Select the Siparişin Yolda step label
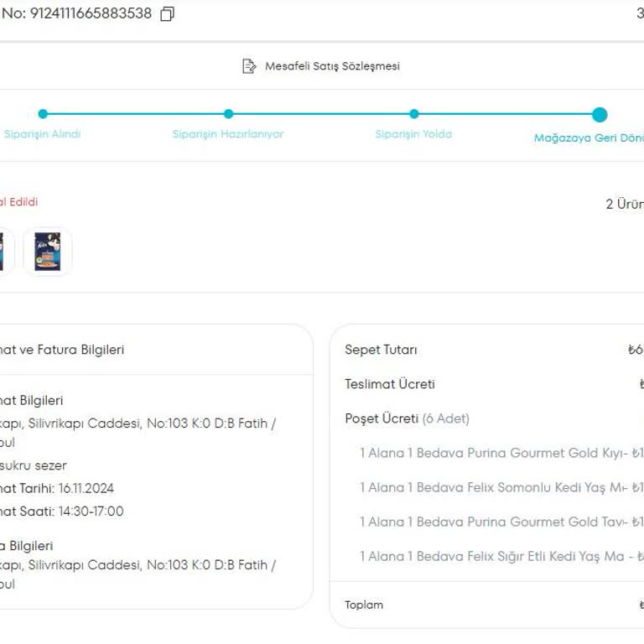This screenshot has height=644, width=644. click(x=413, y=134)
